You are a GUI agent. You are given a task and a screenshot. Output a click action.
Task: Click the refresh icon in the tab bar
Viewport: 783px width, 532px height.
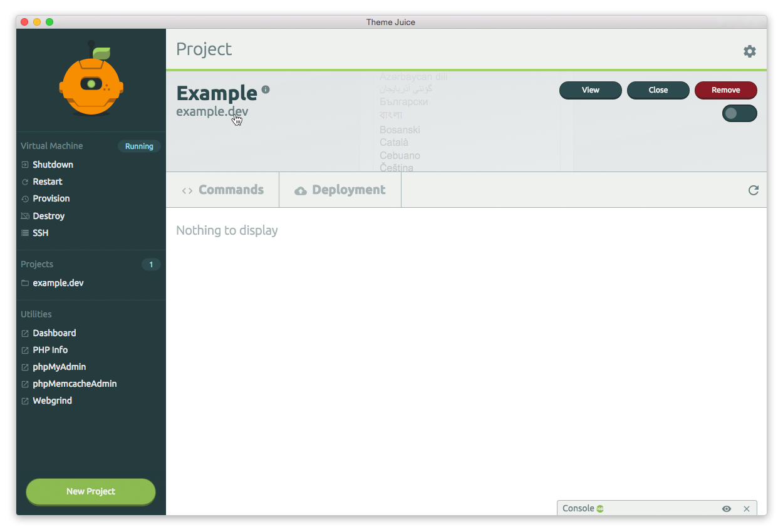pyautogui.click(x=754, y=190)
